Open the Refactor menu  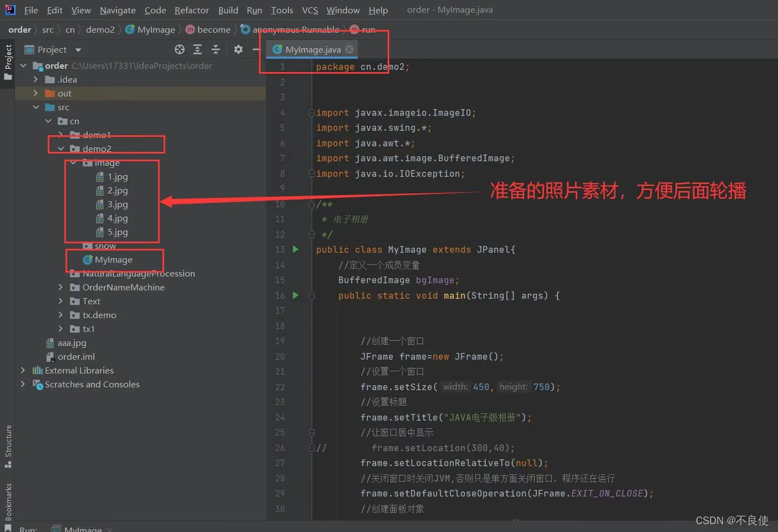[x=192, y=10]
